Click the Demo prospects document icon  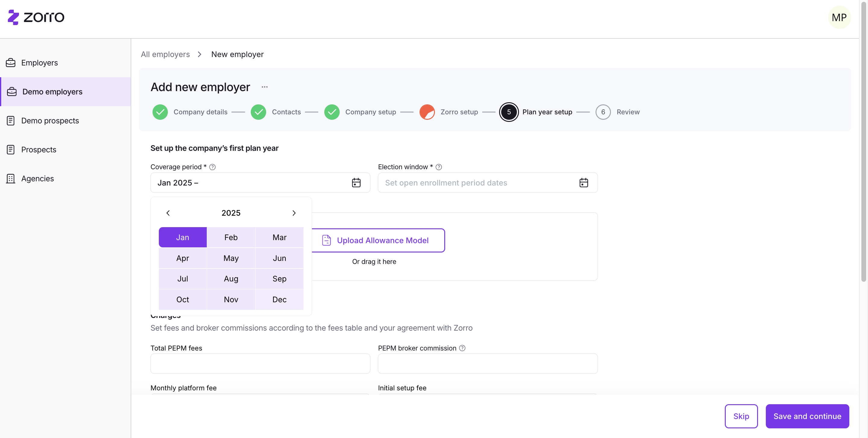click(11, 121)
